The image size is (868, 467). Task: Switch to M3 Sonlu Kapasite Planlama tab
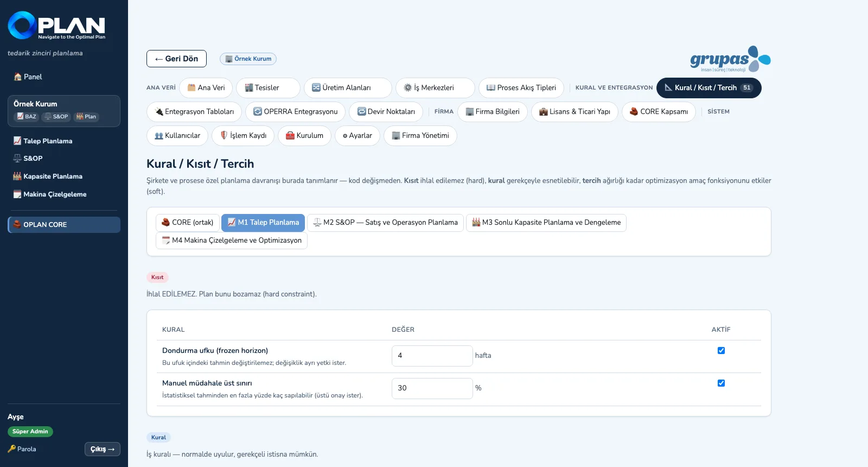click(546, 223)
